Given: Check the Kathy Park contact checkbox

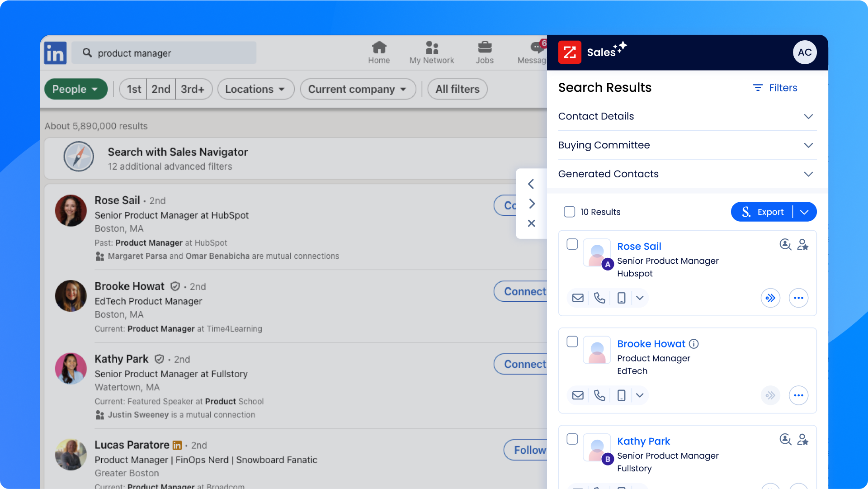Looking at the screenshot, I should pos(572,439).
